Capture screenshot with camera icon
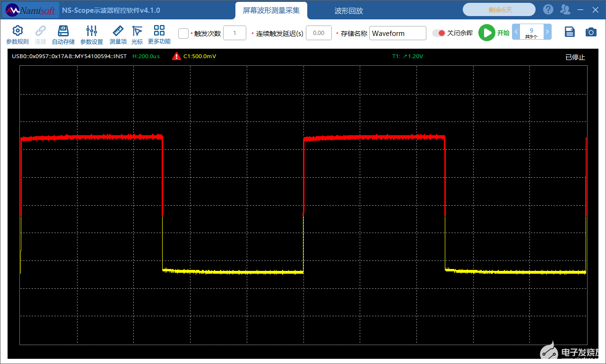 point(591,32)
